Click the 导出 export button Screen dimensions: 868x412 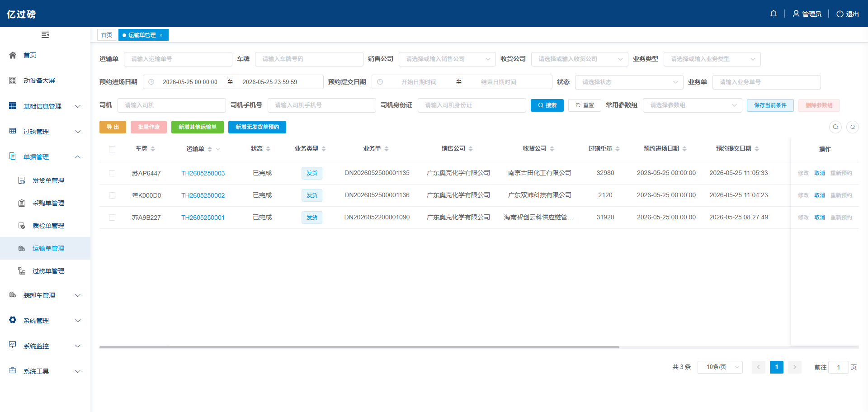(x=113, y=127)
